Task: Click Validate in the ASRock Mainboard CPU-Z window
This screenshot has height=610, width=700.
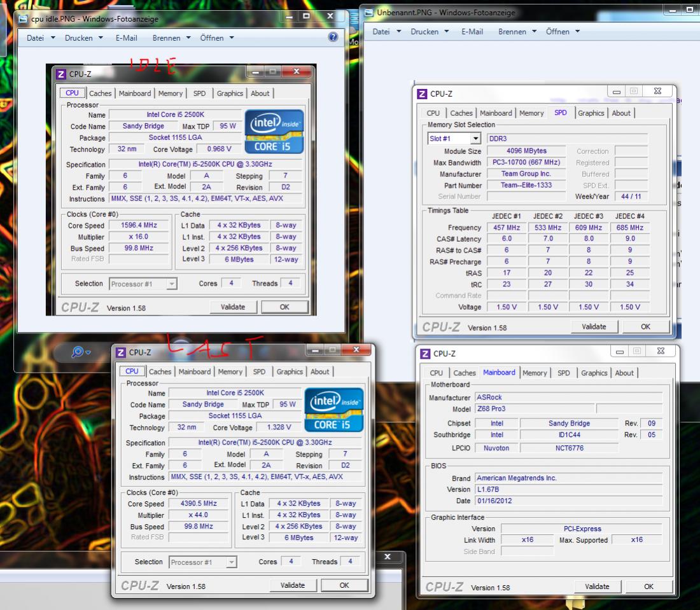Action: 598,586
